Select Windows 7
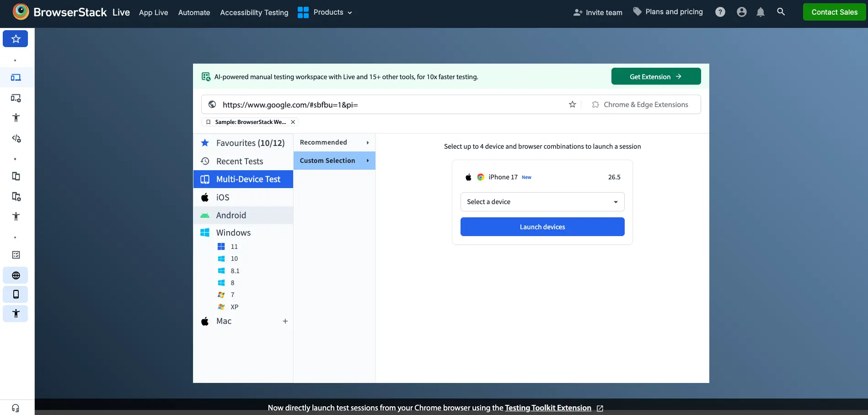The height and width of the screenshot is (415, 868). (226, 295)
